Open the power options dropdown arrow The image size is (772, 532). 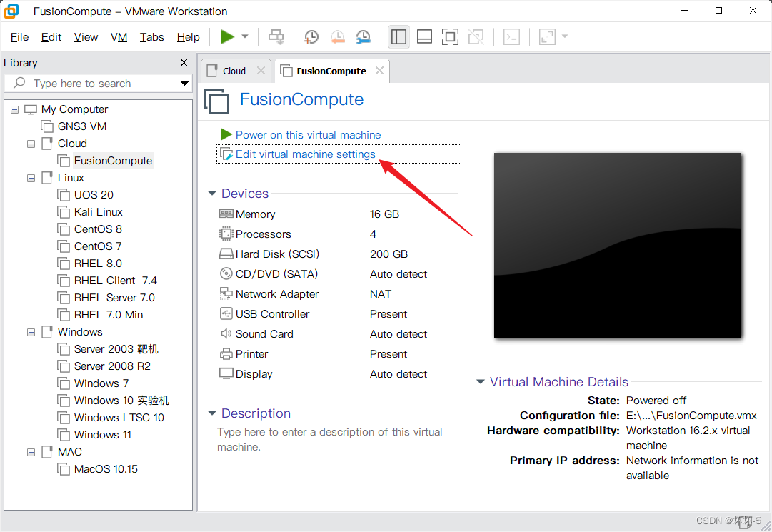(x=245, y=37)
